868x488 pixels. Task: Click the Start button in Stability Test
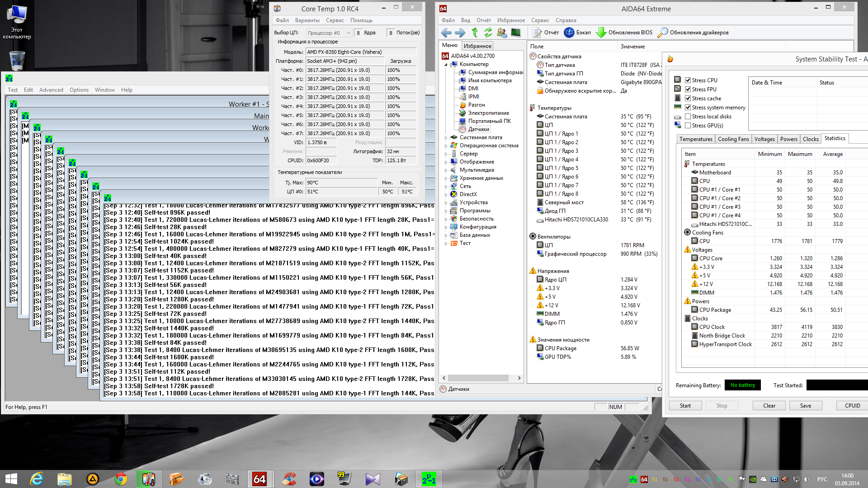pyautogui.click(x=685, y=406)
